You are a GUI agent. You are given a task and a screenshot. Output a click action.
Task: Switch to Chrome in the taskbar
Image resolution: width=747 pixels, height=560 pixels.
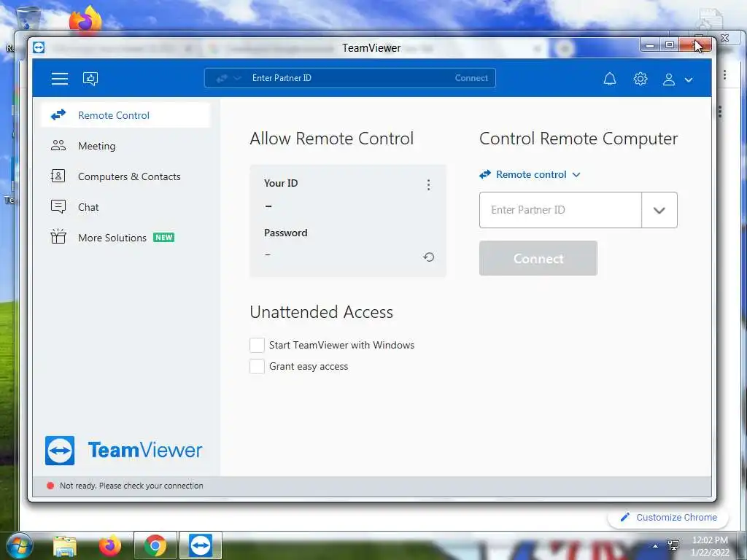pyautogui.click(x=155, y=545)
